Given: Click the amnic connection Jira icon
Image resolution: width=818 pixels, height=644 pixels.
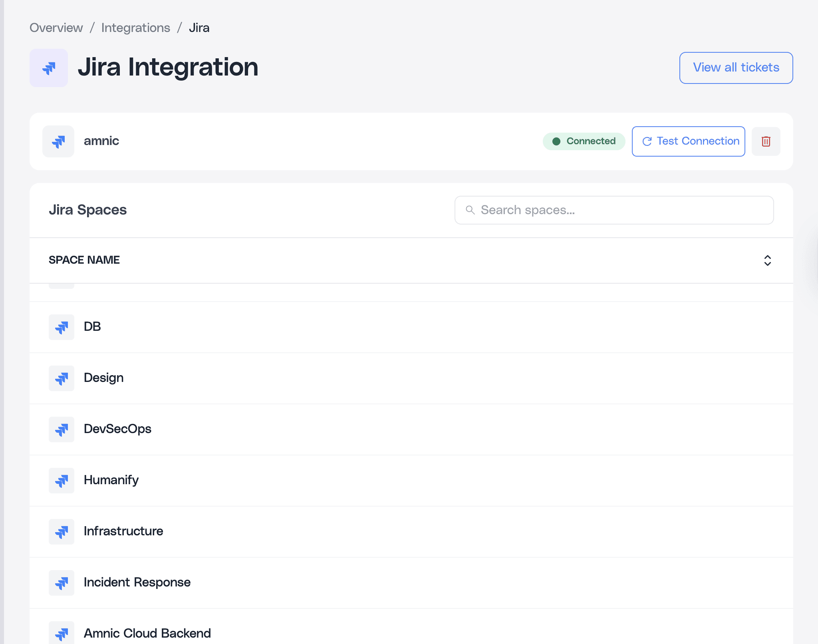Looking at the screenshot, I should coord(58,141).
